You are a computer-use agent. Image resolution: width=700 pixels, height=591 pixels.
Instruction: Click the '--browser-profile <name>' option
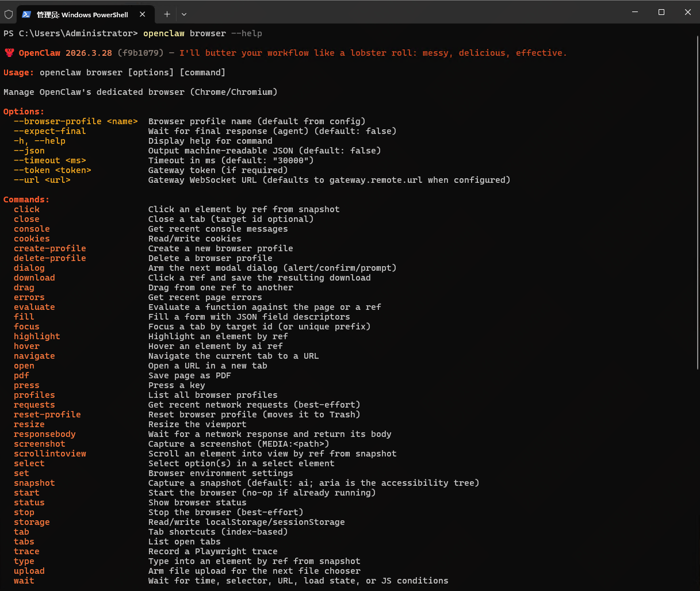76,121
